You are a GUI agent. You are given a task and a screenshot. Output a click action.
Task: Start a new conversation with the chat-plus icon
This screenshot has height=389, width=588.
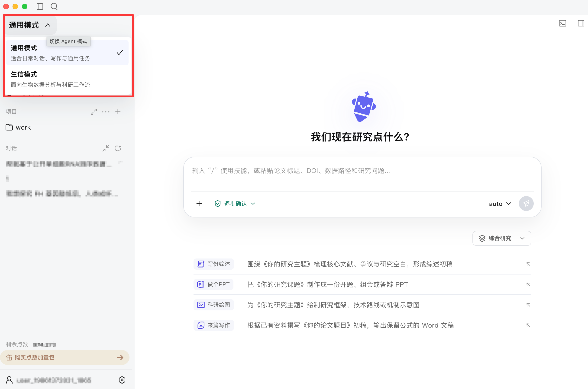coord(118,148)
